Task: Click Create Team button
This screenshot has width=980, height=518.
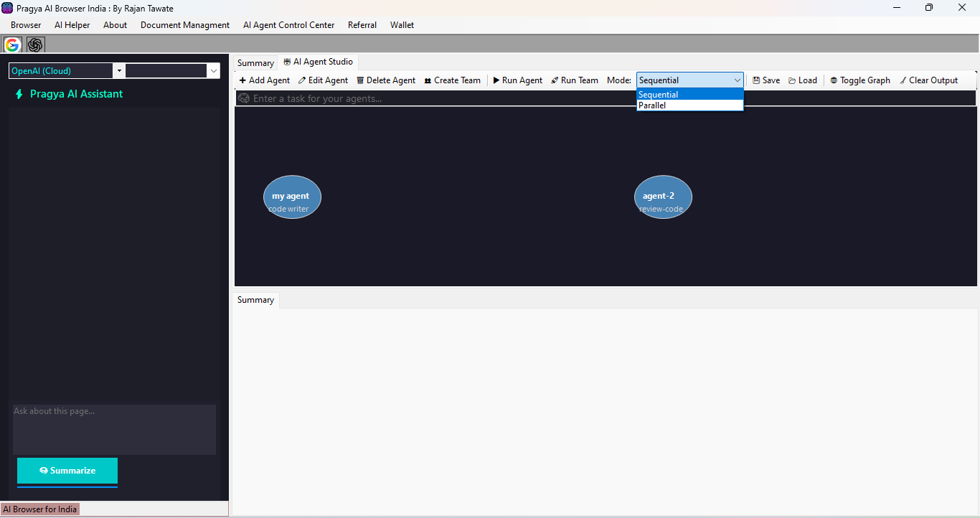Action: pos(452,80)
